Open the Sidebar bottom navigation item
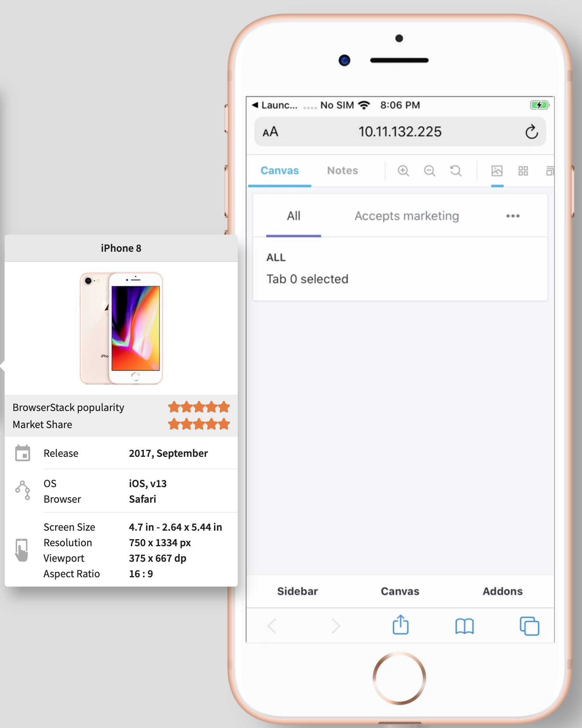Screen dimensions: 582x728 click(298, 591)
